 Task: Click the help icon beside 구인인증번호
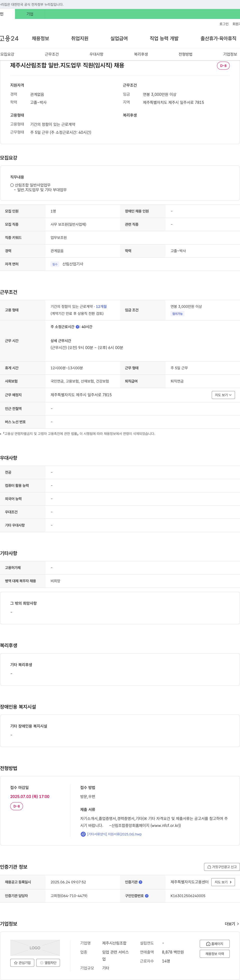147,896
